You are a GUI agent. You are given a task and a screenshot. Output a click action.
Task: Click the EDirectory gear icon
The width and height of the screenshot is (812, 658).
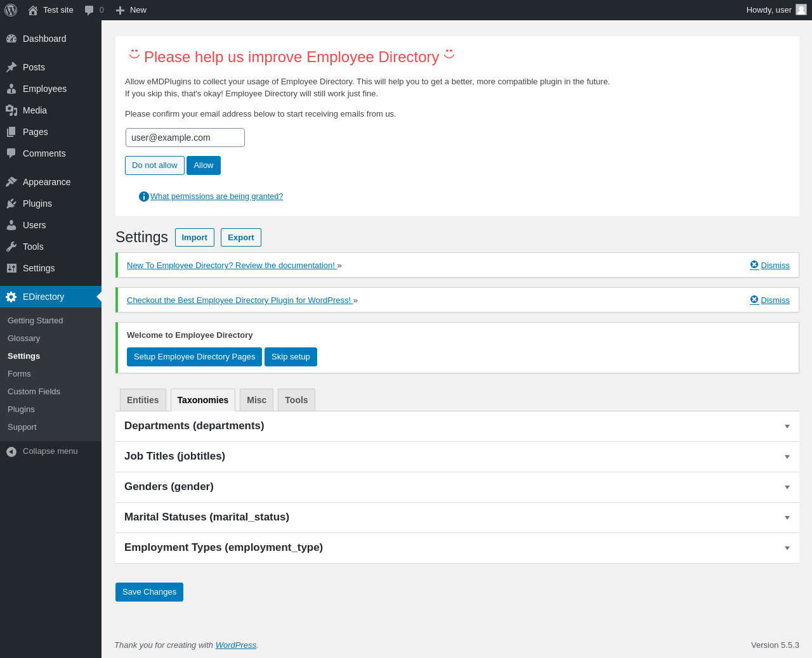[x=11, y=297]
